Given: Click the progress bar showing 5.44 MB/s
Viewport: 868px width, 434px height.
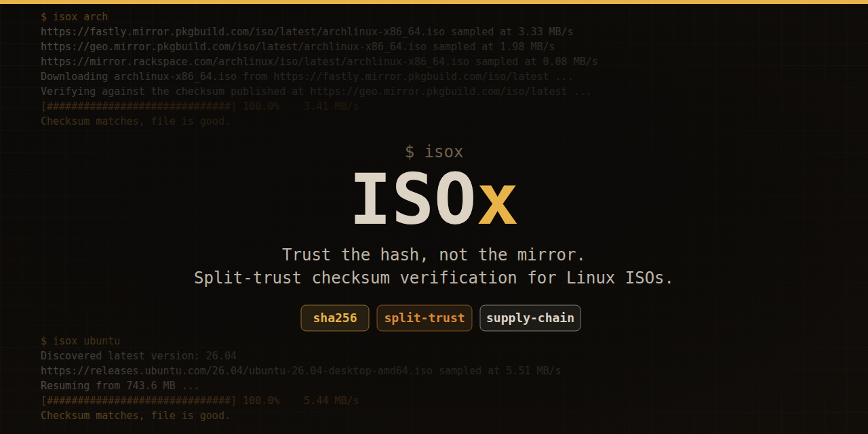Looking at the screenshot, I should (x=200, y=401).
